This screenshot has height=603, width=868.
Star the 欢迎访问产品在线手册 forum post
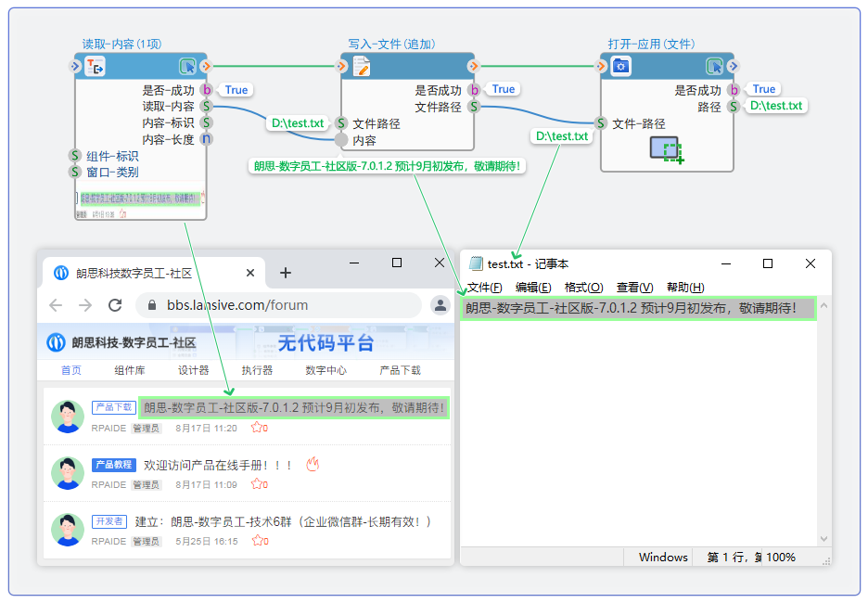point(258,484)
